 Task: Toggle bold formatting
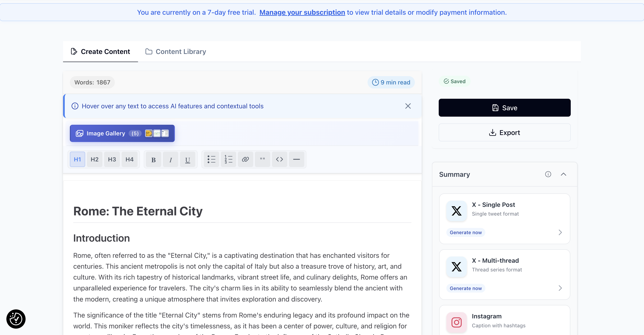click(x=154, y=159)
